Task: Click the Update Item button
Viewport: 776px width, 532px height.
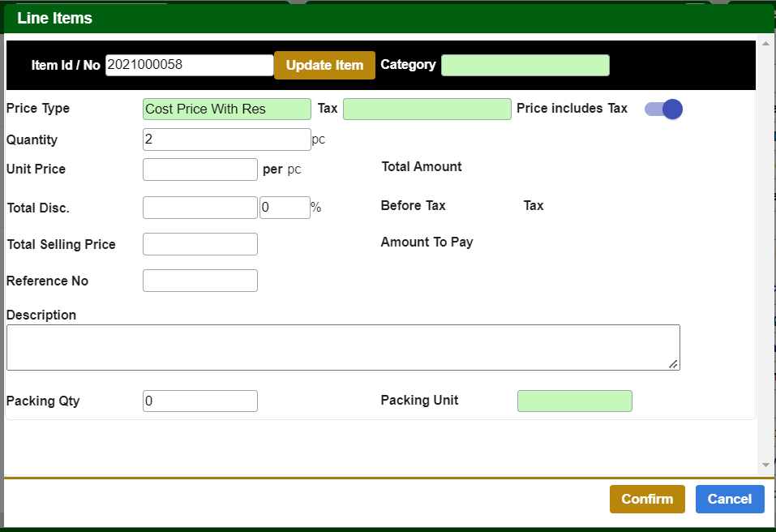Action: pos(324,65)
